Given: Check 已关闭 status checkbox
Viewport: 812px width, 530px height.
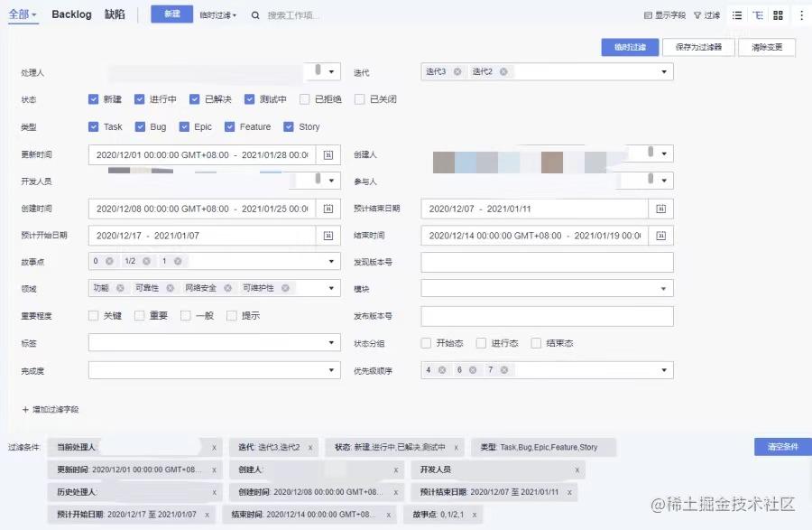Looking at the screenshot, I should [x=359, y=99].
